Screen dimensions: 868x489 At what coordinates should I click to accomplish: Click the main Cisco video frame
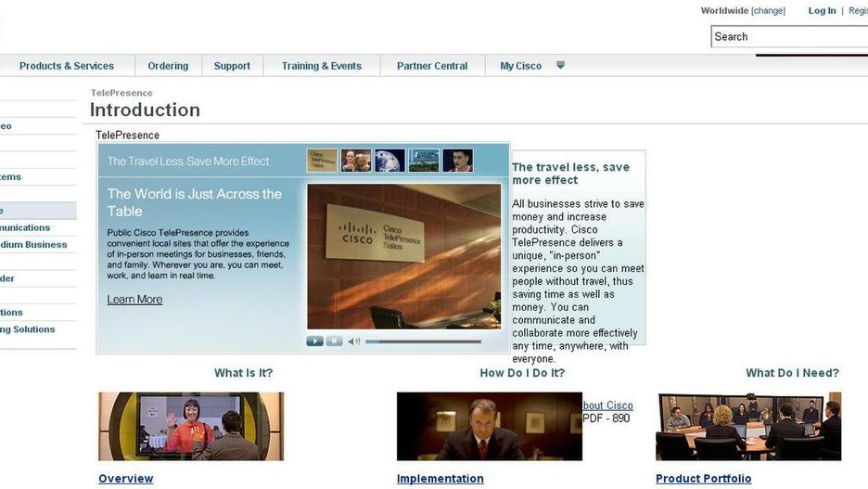(x=404, y=257)
